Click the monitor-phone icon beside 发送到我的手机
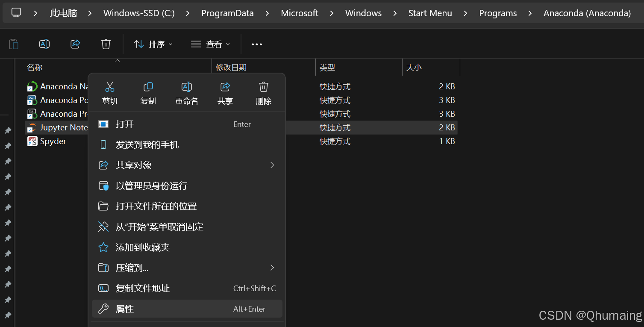The width and height of the screenshot is (644, 327). [103, 144]
